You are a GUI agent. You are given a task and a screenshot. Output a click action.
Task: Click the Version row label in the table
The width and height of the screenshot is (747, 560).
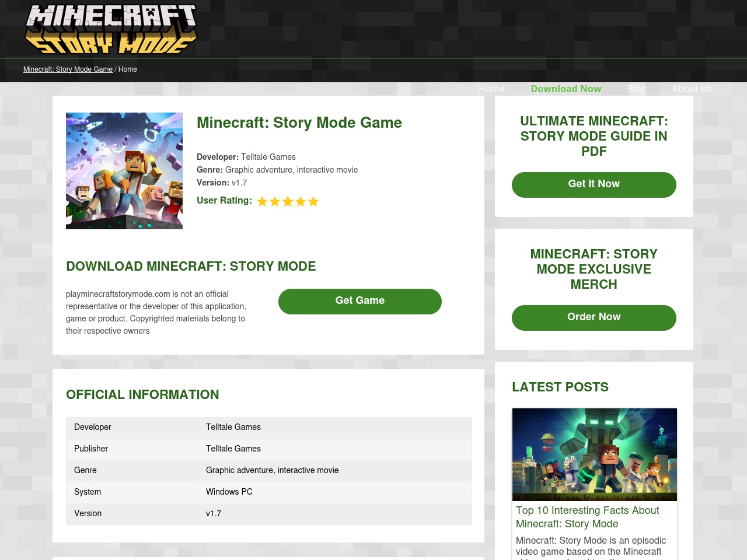pos(88,513)
